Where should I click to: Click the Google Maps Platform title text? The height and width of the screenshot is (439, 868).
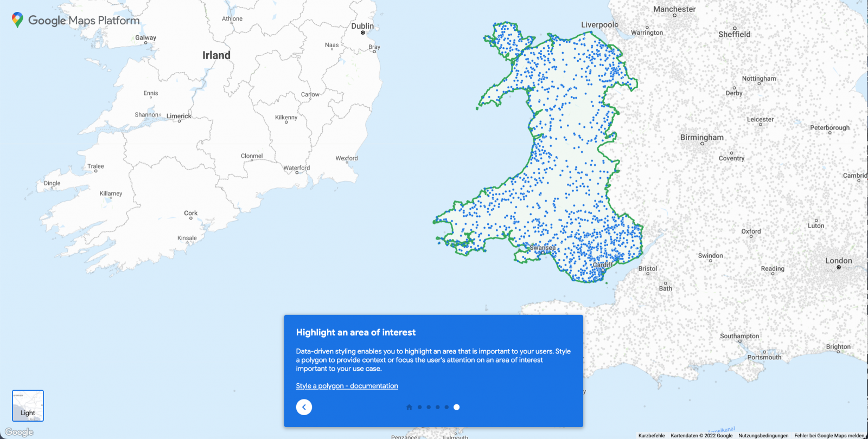[x=84, y=21]
